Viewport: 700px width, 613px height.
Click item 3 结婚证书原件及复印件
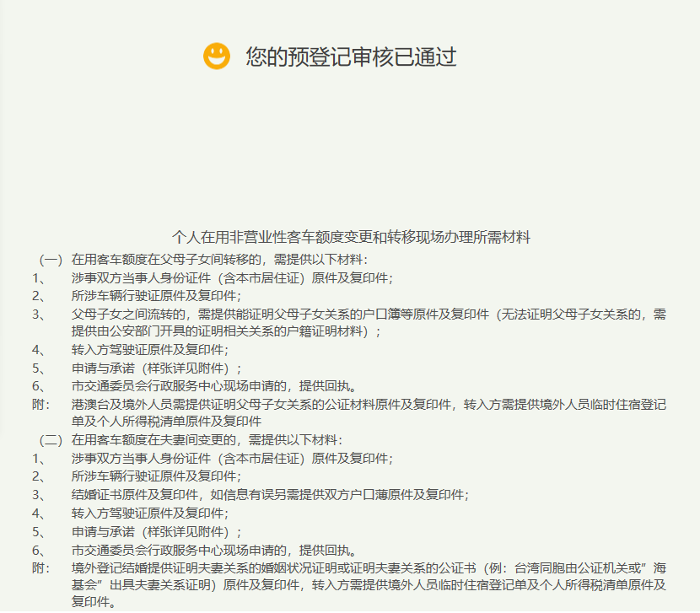pos(270,494)
